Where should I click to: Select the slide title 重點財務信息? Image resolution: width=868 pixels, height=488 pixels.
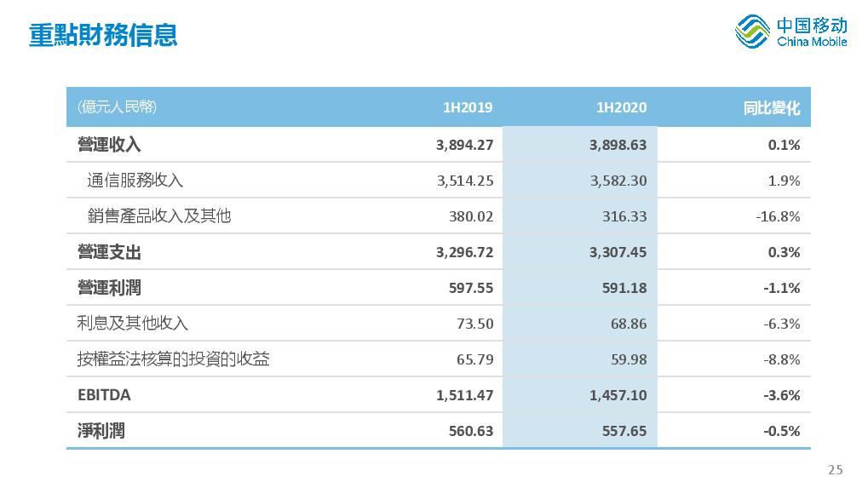103,35
